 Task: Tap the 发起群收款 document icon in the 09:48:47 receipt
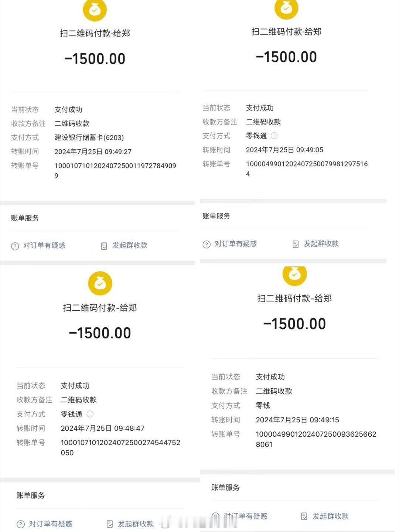pyautogui.click(x=110, y=524)
